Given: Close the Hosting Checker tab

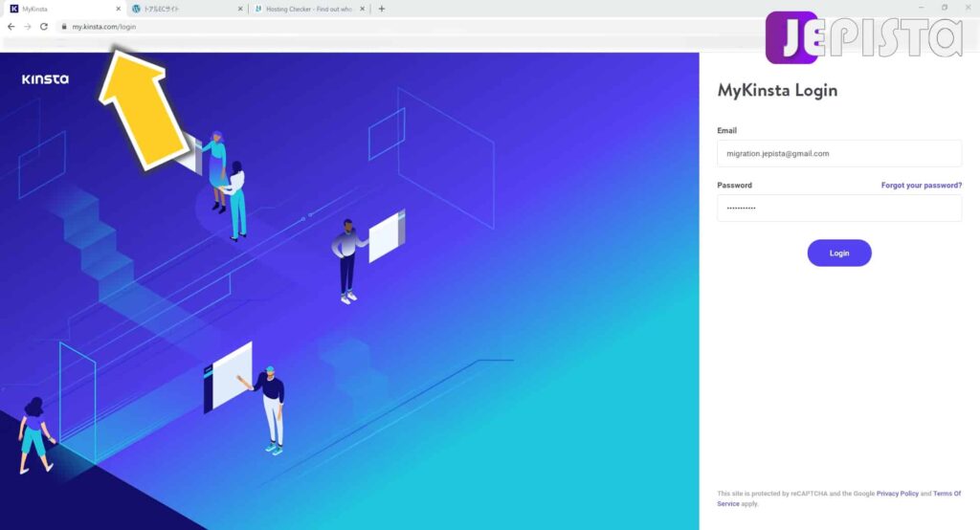Looking at the screenshot, I should click(362, 9).
